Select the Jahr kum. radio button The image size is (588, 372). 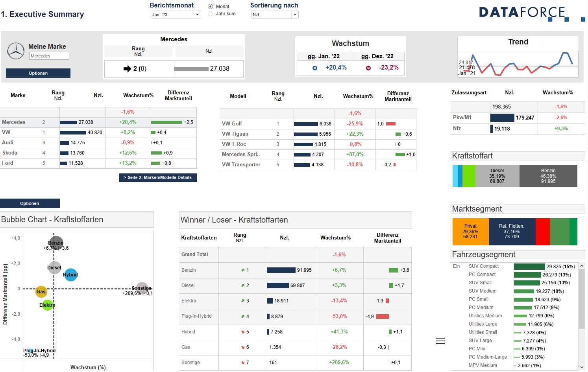tap(211, 13)
